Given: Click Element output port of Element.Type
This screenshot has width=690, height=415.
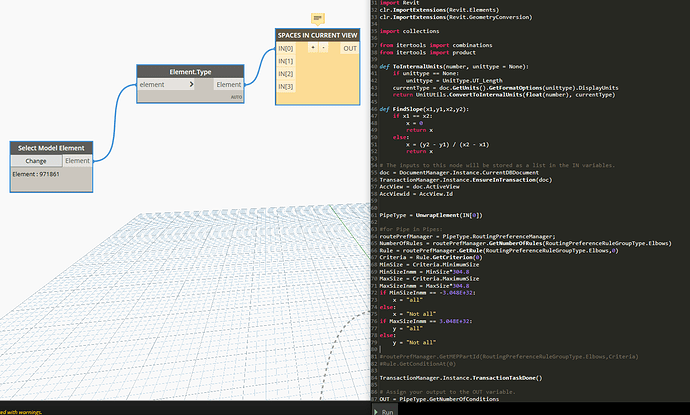Looking at the screenshot, I should pyautogui.click(x=228, y=84).
